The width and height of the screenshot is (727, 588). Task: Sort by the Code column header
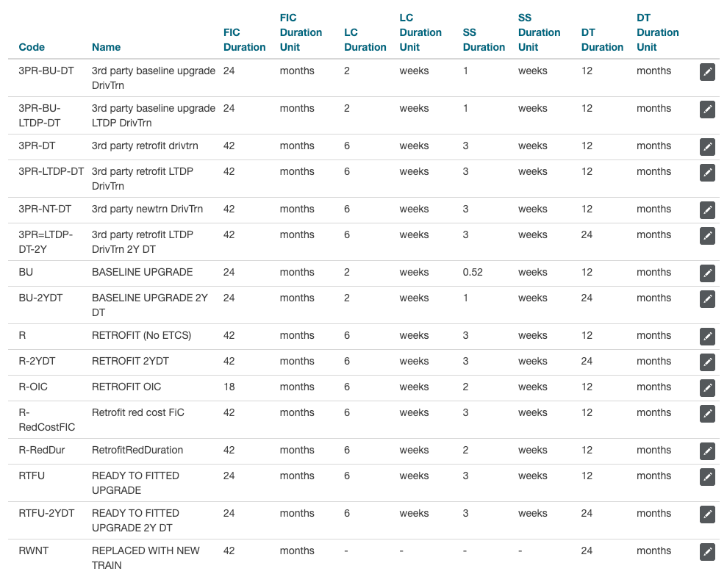(32, 47)
